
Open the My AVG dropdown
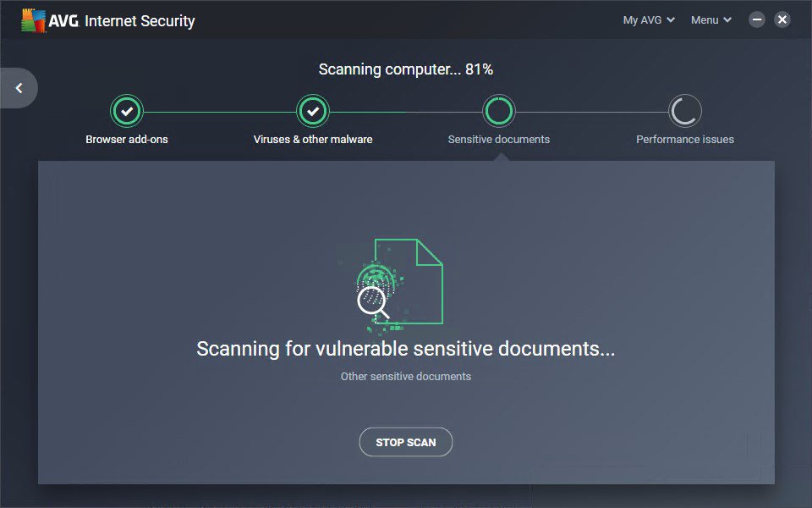(x=649, y=20)
